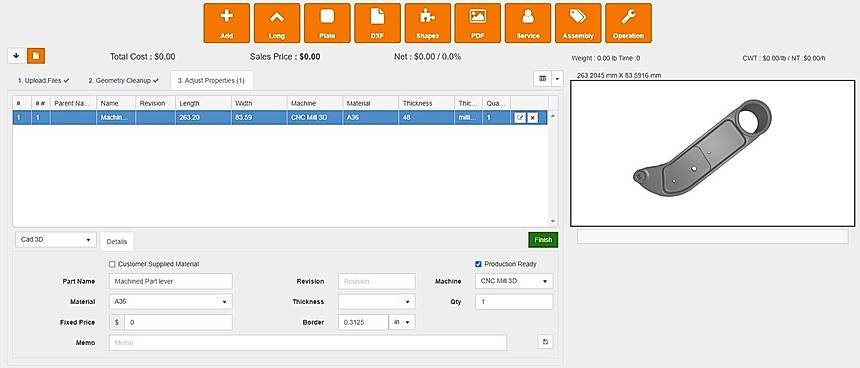Open the Cad 3D dropdown
The height and width of the screenshot is (368, 860).
55,240
